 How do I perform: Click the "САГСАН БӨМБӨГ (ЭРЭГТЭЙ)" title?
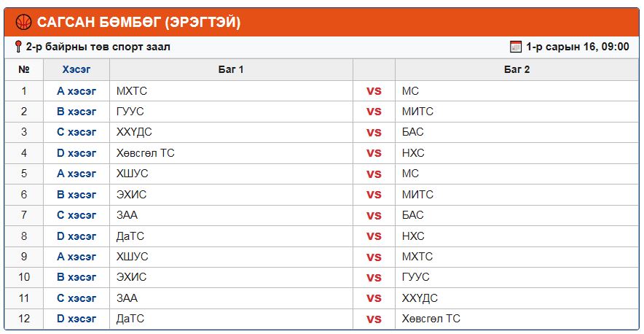(138, 23)
